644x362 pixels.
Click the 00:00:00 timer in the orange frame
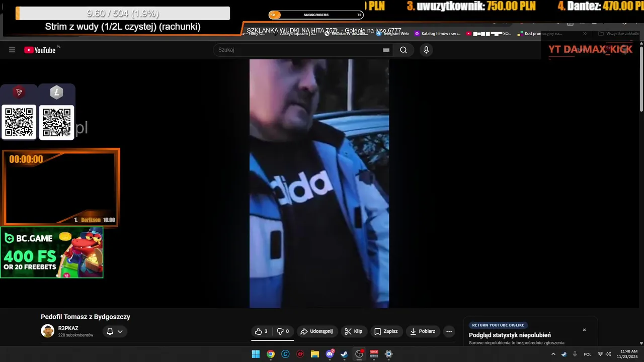26,159
